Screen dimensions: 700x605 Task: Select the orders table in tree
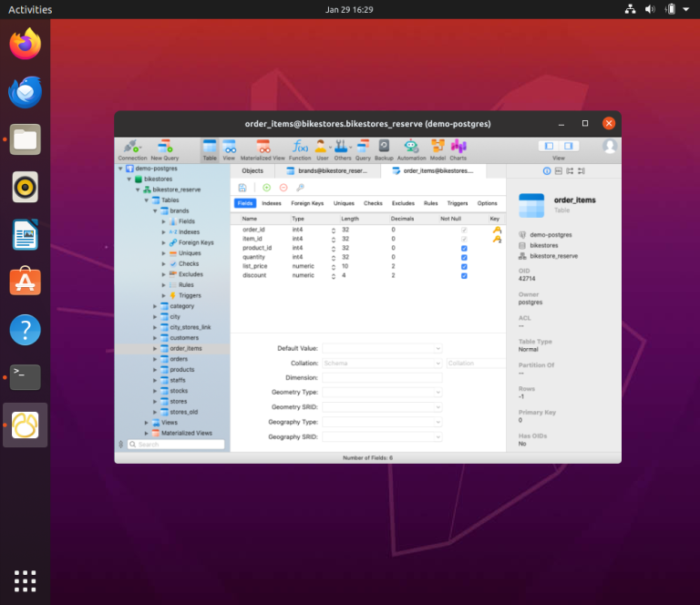pos(179,359)
